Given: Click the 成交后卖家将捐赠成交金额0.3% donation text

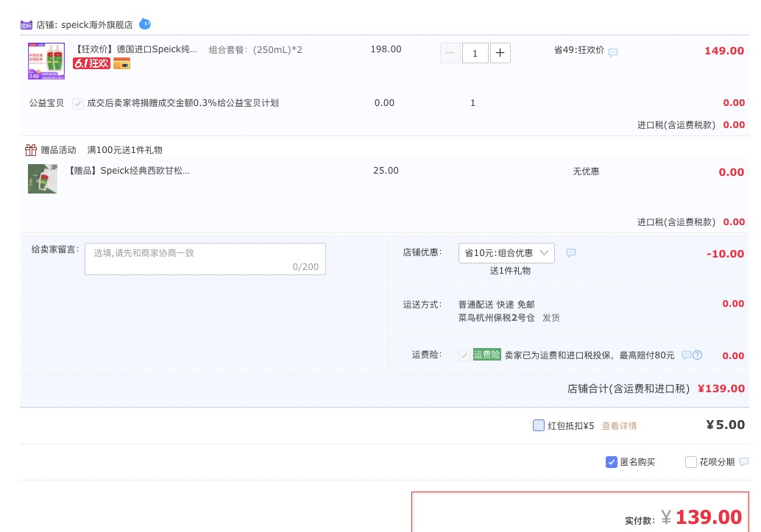Looking at the screenshot, I should click(x=183, y=103).
